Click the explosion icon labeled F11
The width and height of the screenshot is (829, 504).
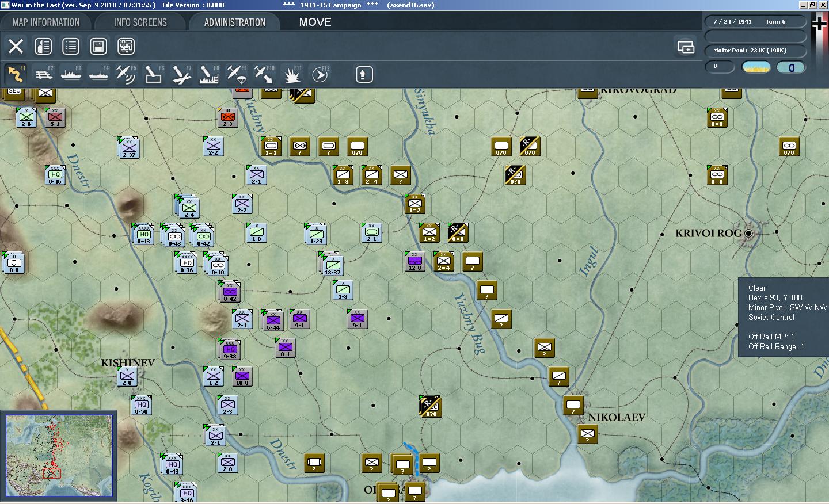coord(292,75)
